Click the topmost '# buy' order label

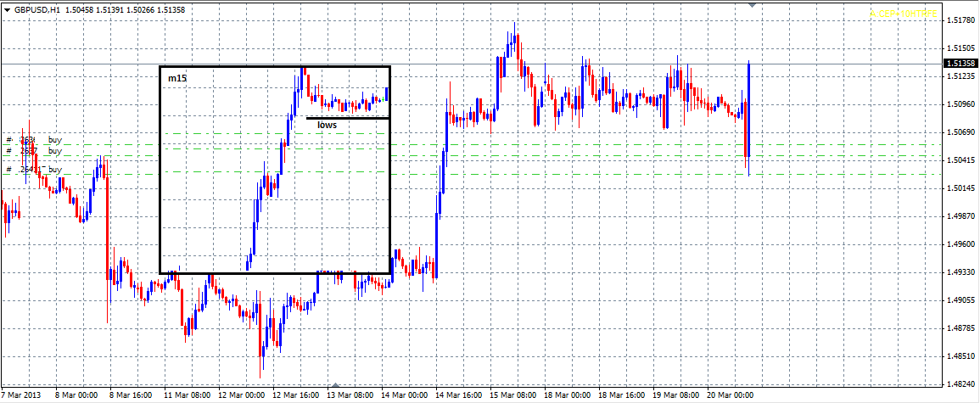34,140
